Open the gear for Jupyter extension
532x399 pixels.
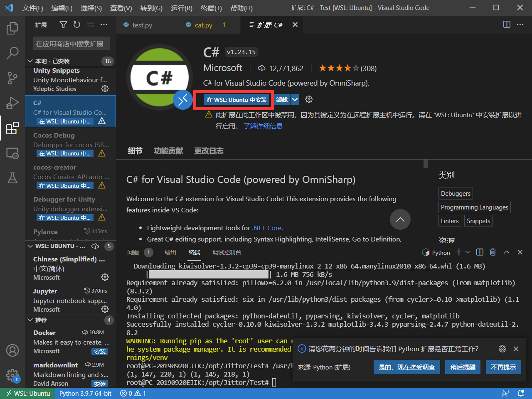pyautogui.click(x=105, y=309)
